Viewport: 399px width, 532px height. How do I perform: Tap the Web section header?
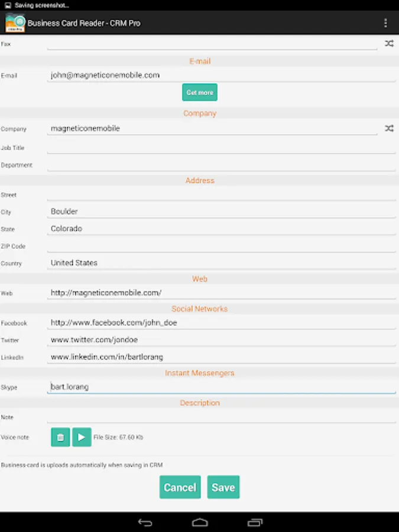tap(200, 279)
